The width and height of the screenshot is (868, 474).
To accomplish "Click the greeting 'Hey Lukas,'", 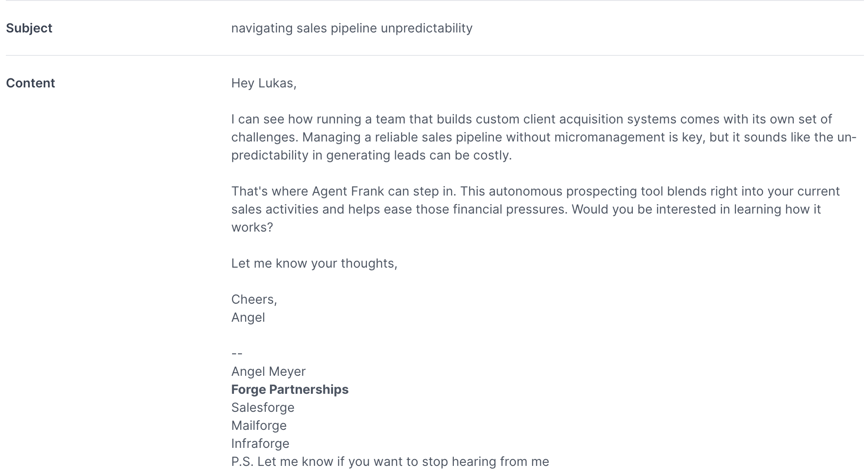I will (264, 83).
